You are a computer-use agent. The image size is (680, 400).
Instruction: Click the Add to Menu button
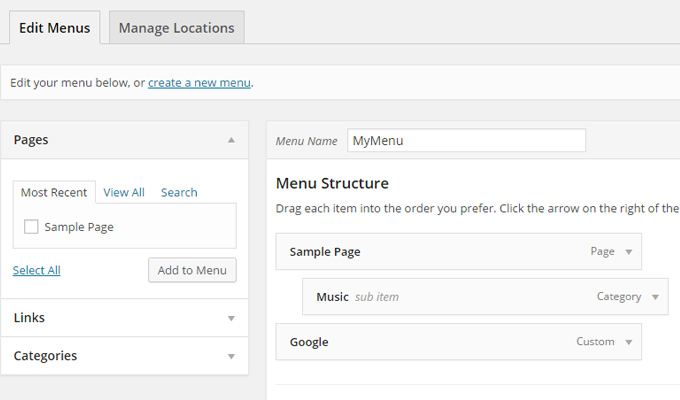pos(192,270)
